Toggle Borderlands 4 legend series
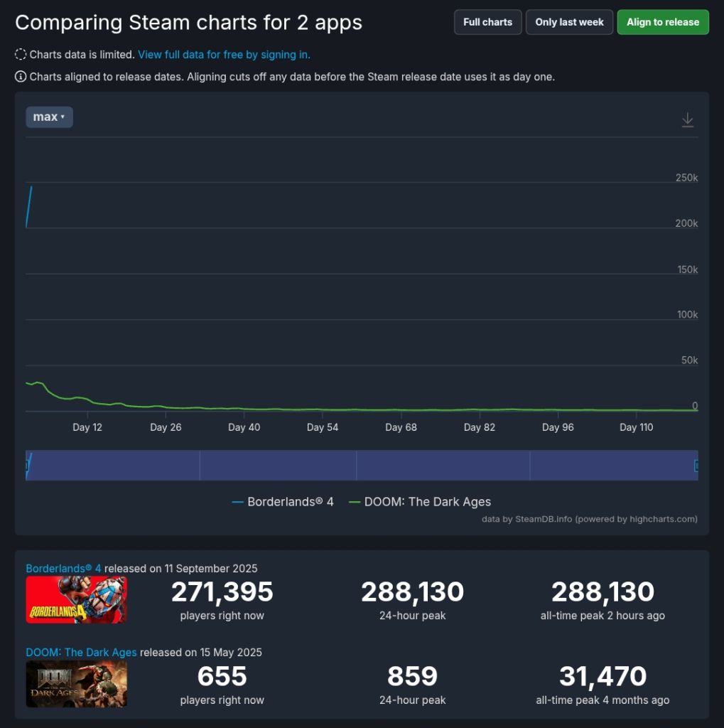Viewport: 724px width, 728px height. (283, 502)
